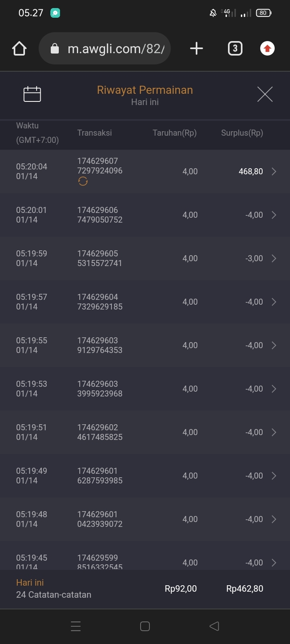Viewport: 290px width, 644px height.
Task: Open the Android recent apps menu
Action: pos(76,626)
